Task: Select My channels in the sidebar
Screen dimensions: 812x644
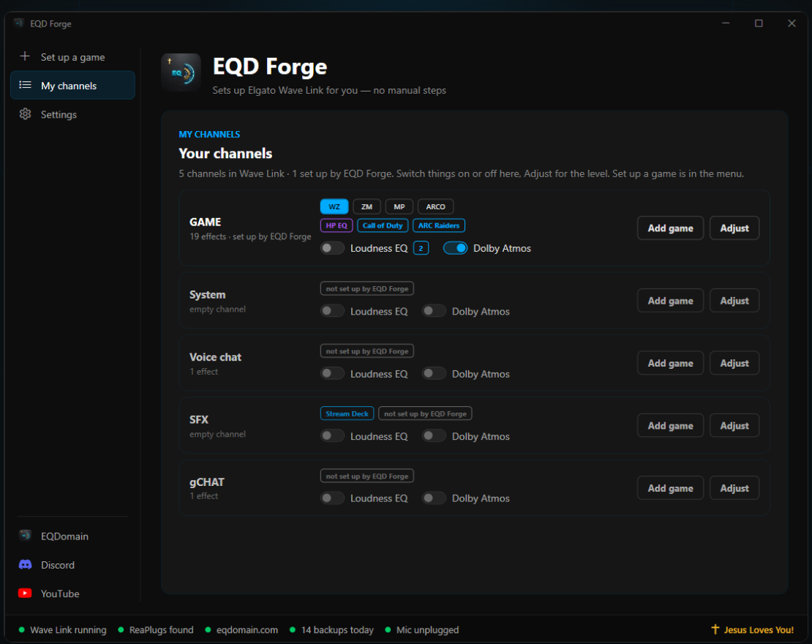Action: (x=72, y=86)
